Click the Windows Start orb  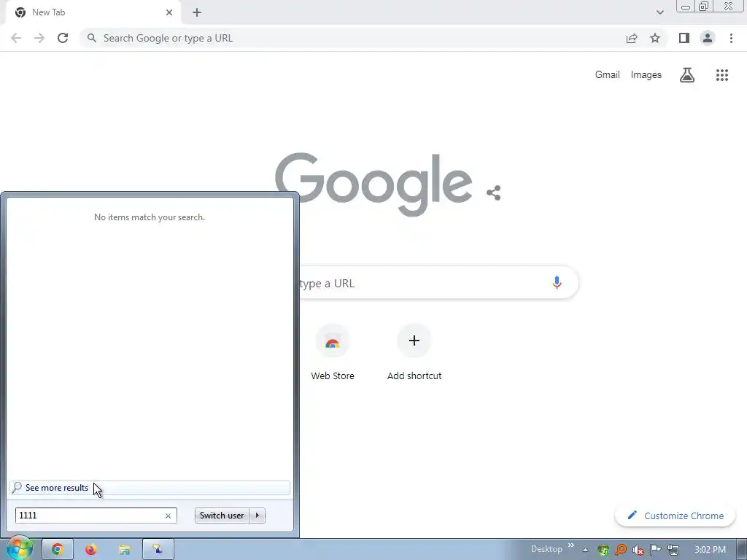pyautogui.click(x=19, y=548)
